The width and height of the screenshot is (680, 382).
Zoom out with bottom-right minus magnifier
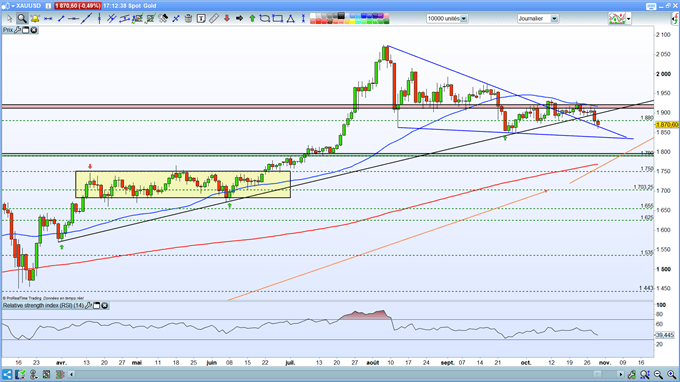tap(658, 374)
